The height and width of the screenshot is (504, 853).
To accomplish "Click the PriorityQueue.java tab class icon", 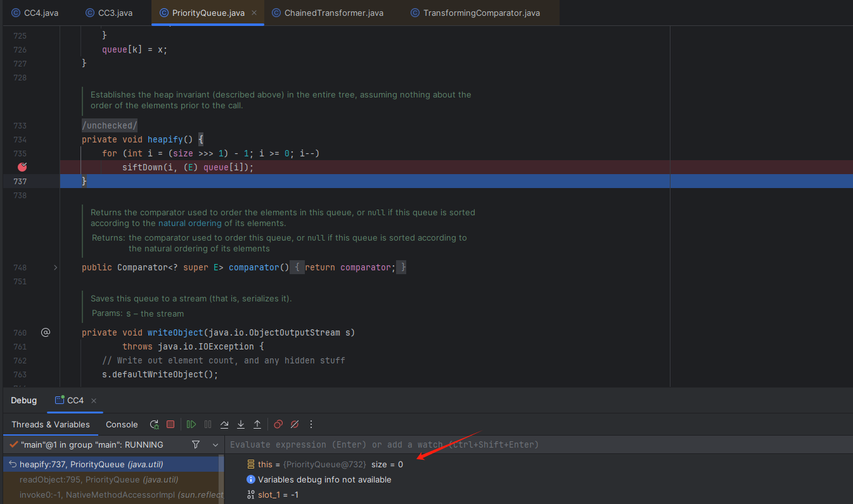I will [164, 13].
